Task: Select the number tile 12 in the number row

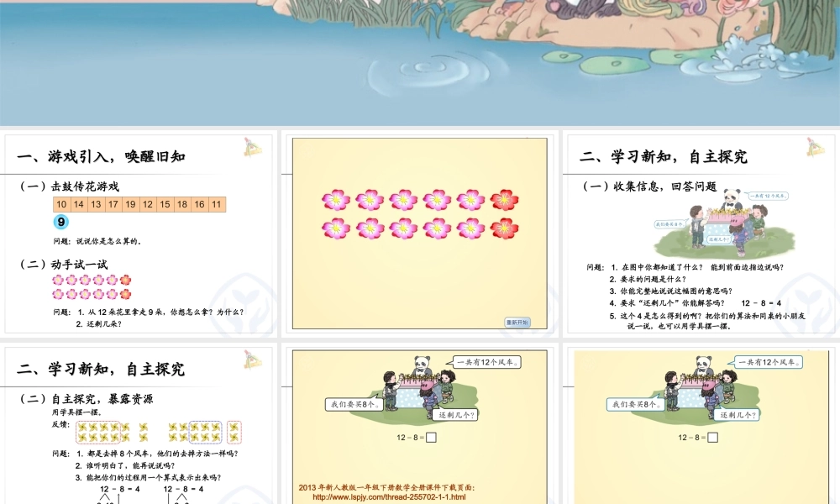Action: pyautogui.click(x=148, y=204)
